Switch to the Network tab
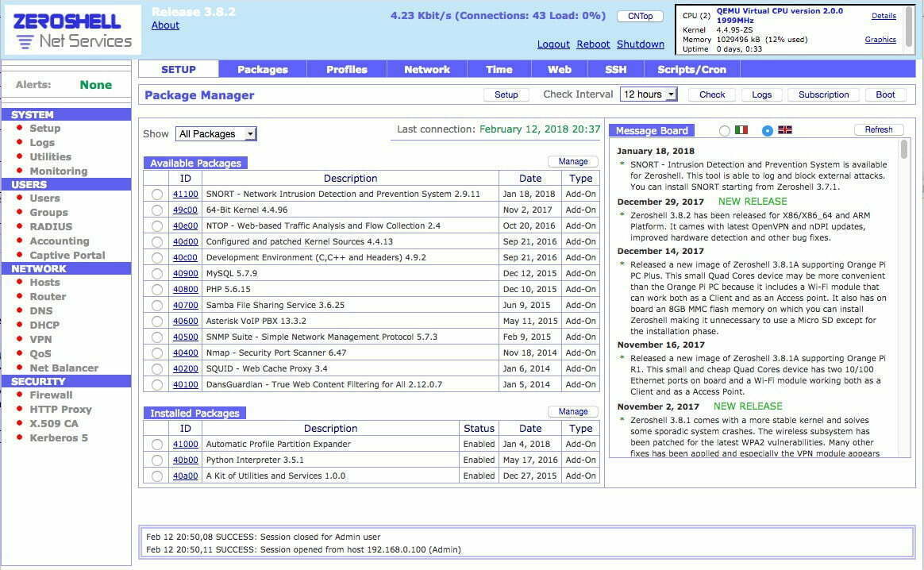This screenshot has height=570, width=924. click(426, 69)
